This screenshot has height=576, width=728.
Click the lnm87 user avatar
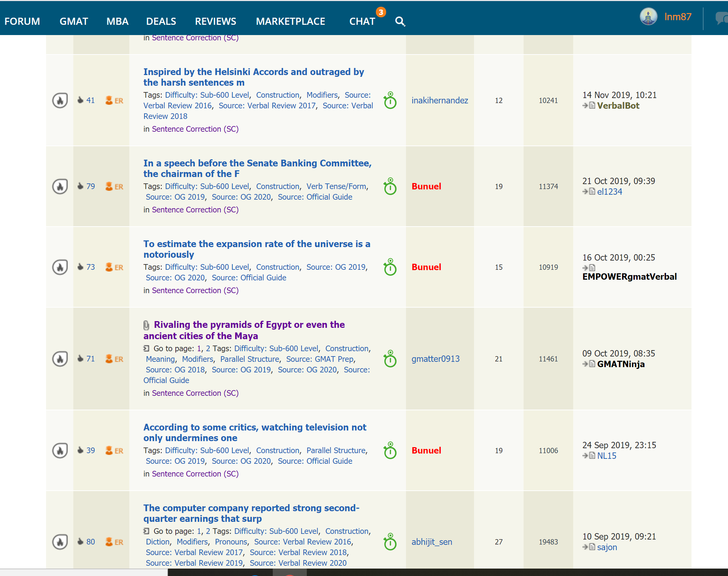pyautogui.click(x=648, y=16)
